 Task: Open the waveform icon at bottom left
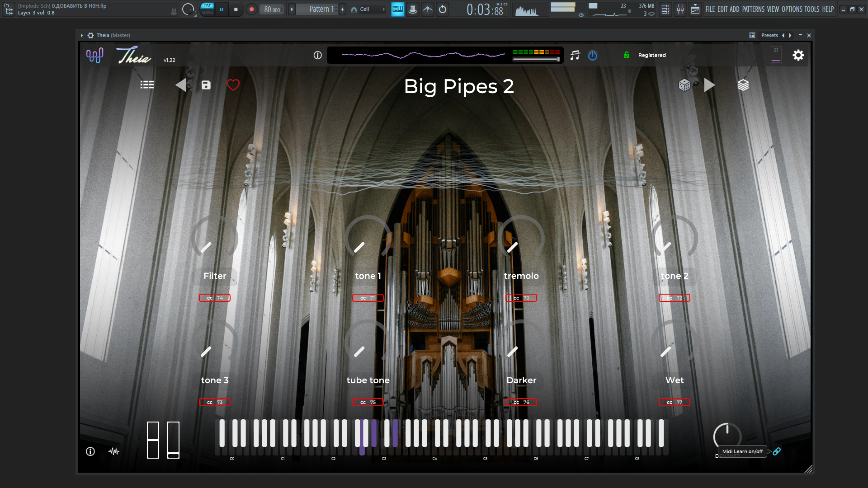point(114,451)
